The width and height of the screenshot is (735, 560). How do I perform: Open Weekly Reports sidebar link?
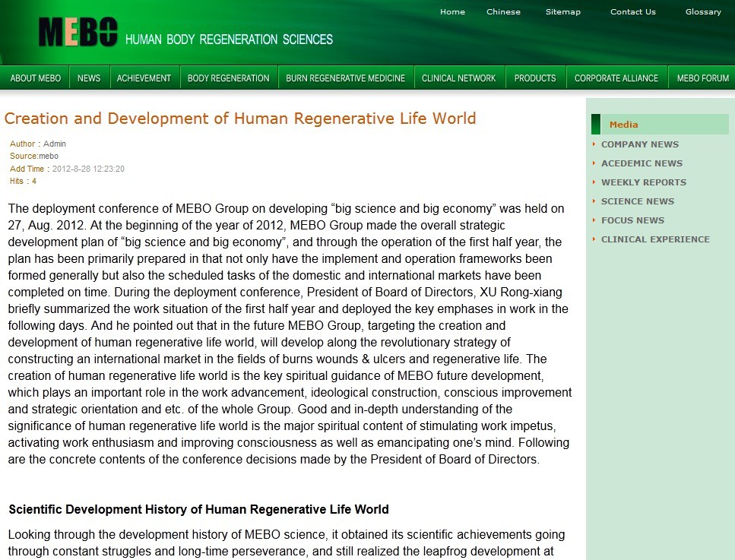(x=644, y=182)
